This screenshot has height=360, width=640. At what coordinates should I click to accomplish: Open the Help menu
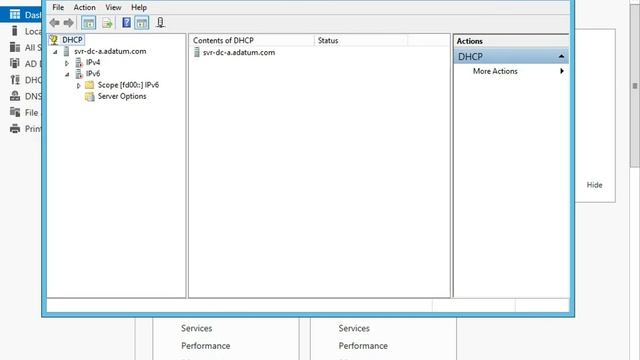point(139,7)
